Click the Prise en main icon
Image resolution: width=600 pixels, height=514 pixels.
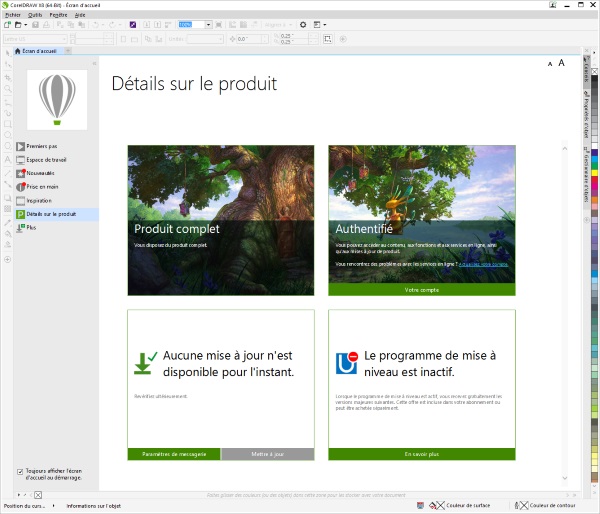click(x=20, y=187)
